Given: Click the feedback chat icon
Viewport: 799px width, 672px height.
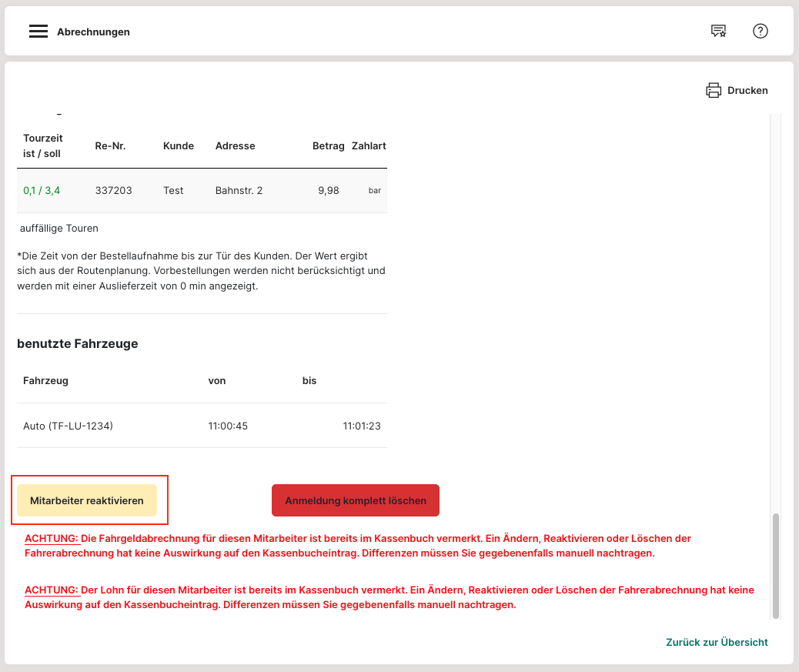Looking at the screenshot, I should [718, 32].
